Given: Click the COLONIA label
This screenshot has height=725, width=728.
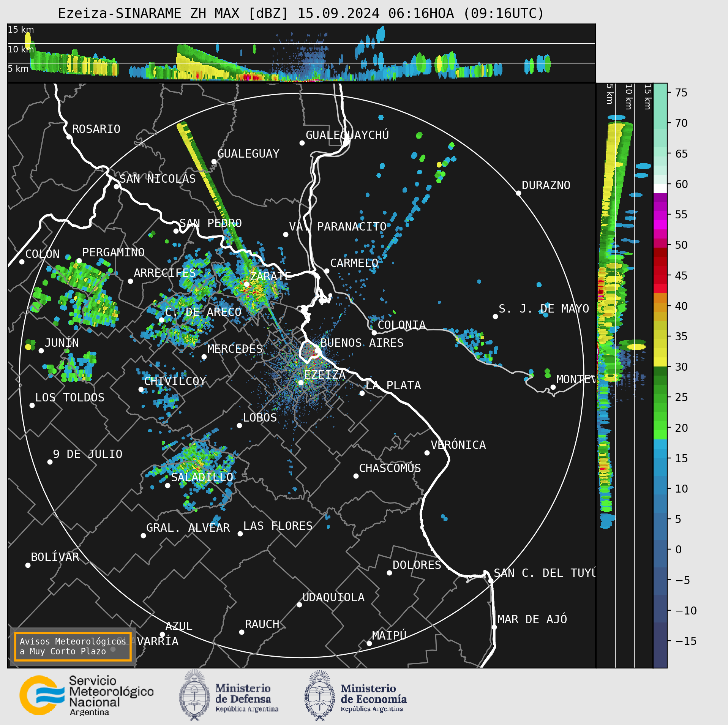Looking at the screenshot, I should (x=401, y=325).
